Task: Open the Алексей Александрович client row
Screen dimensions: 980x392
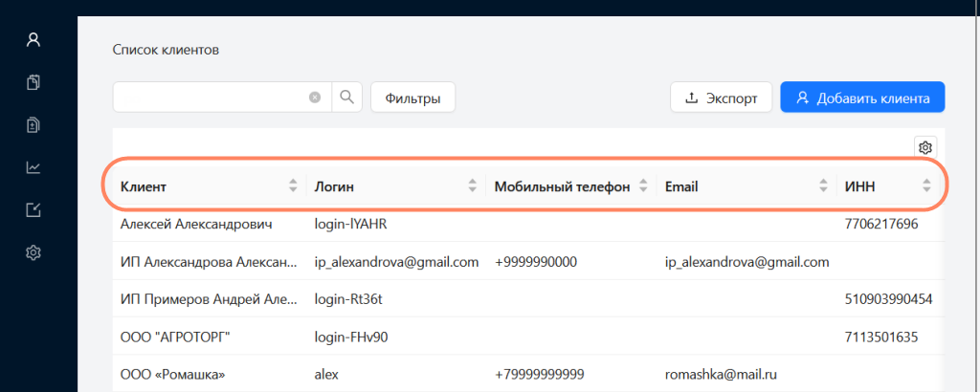Action: coord(196,225)
